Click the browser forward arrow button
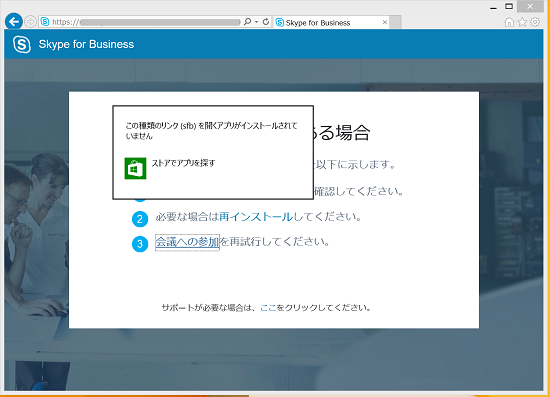This screenshot has width=550, height=397. click(31, 22)
